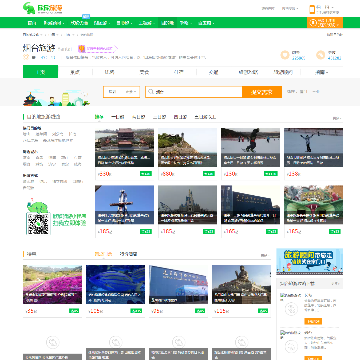
Task: Open the rocky seaside cliff tour thumbnail
Action: point(187,148)
